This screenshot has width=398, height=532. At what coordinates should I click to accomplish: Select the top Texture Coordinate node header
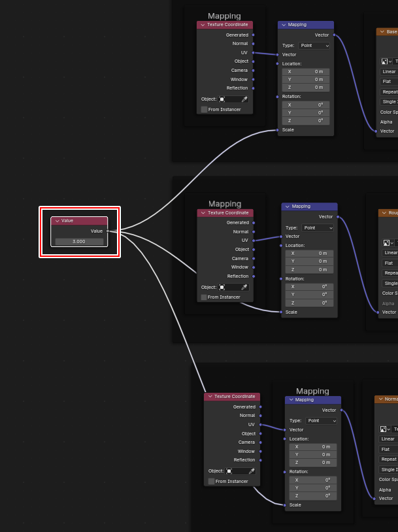click(x=227, y=25)
